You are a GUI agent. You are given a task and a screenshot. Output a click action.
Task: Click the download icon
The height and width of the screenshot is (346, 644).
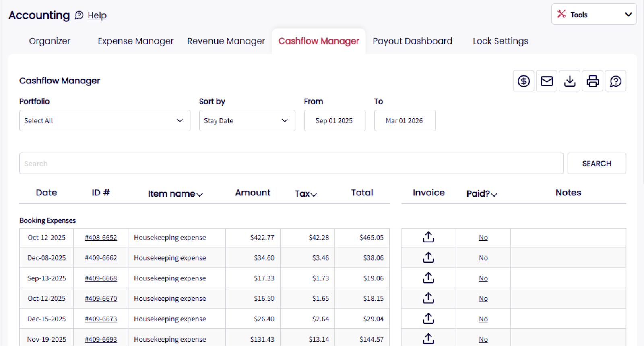click(570, 81)
